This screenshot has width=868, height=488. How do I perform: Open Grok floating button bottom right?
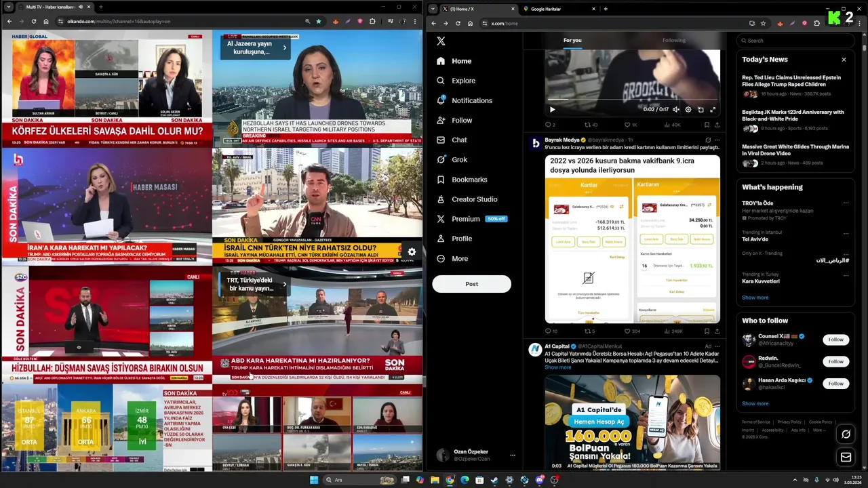(x=846, y=434)
